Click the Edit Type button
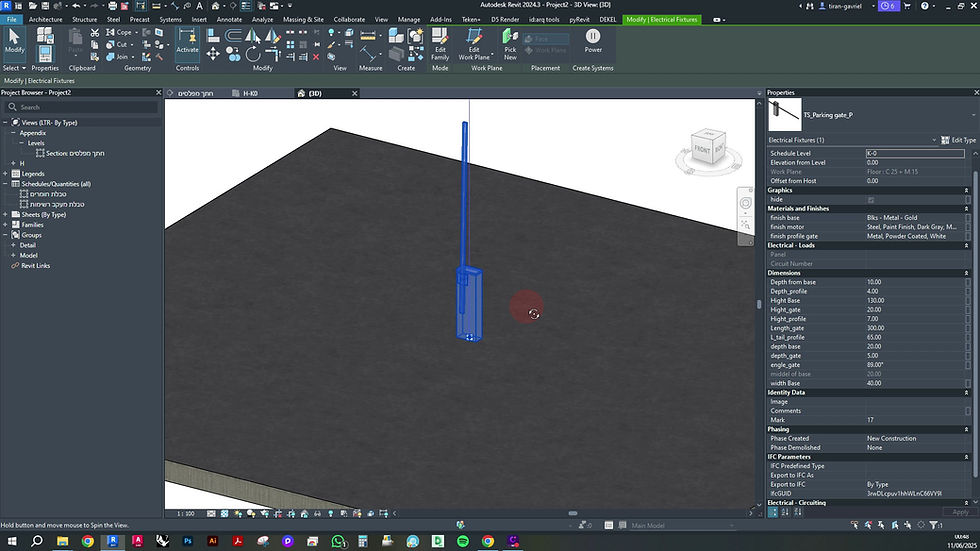 [x=957, y=140]
